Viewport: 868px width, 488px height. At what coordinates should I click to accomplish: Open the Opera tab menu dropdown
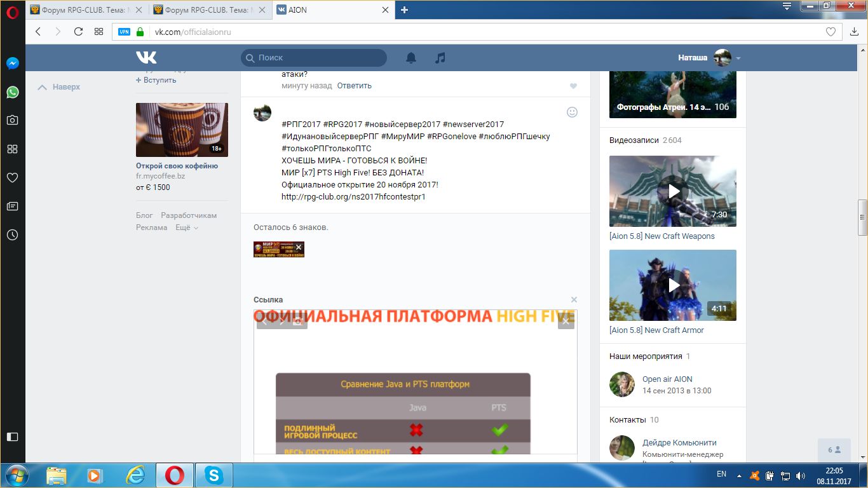(x=787, y=6)
